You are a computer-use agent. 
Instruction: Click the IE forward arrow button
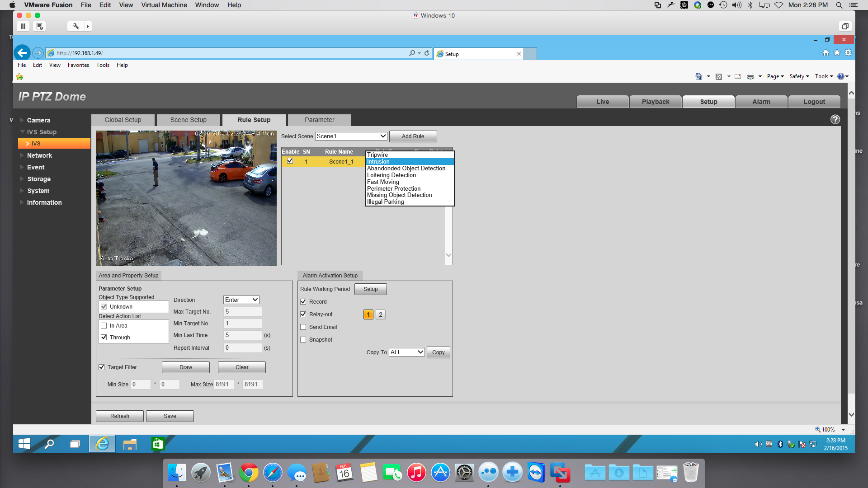pyautogui.click(x=38, y=53)
